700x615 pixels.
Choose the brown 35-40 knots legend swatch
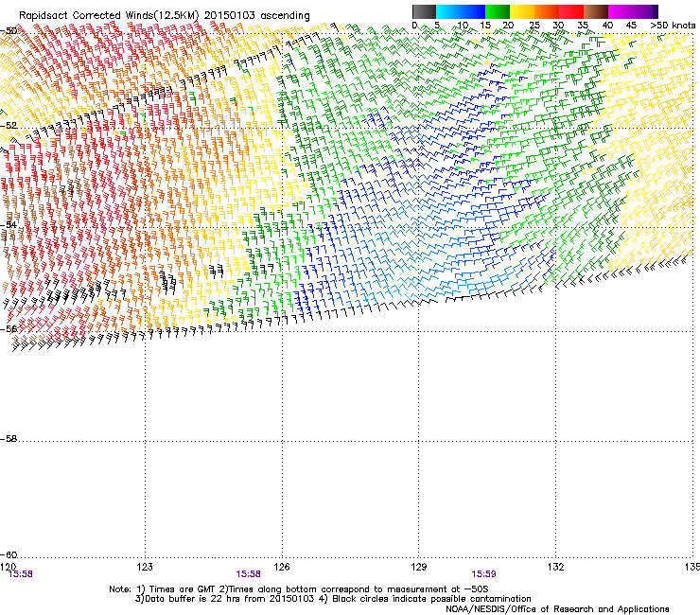pyautogui.click(x=596, y=11)
